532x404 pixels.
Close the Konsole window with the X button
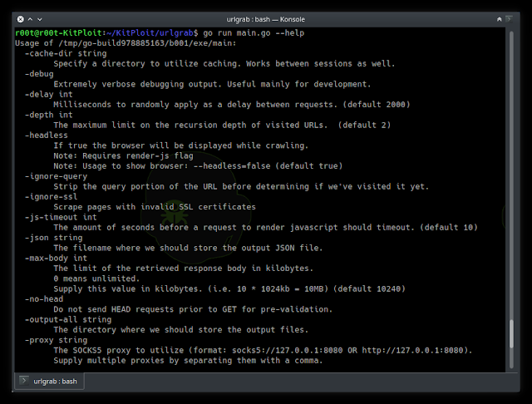[x=20, y=19]
